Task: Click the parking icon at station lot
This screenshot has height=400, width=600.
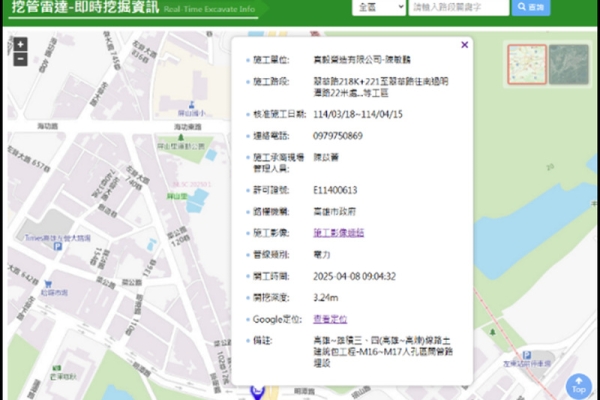Action: point(527,355)
